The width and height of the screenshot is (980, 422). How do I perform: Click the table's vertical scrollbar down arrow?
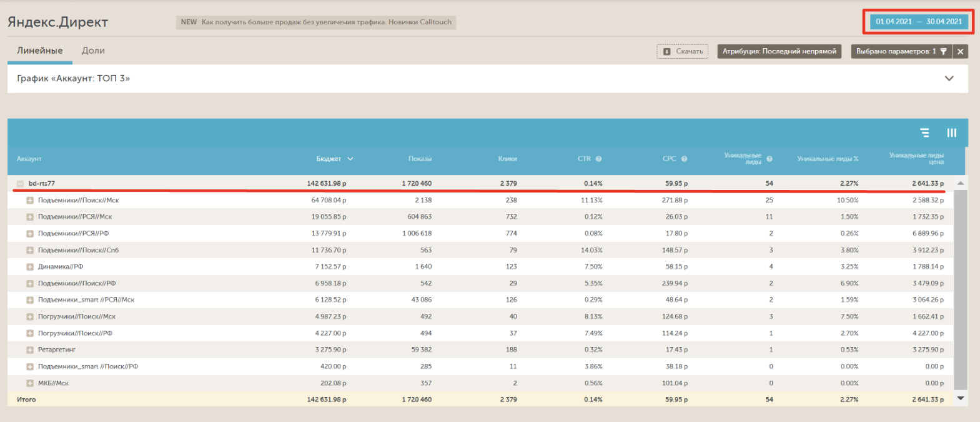[x=961, y=398]
